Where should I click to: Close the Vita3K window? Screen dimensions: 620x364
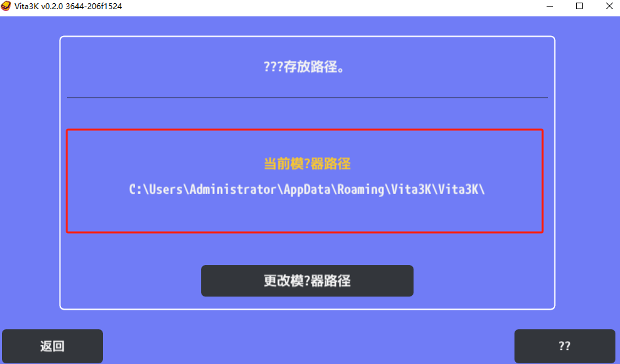click(610, 6)
